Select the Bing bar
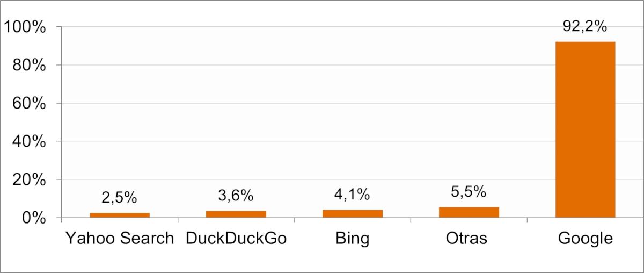Image resolution: width=644 pixels, height=273 pixels. 353,213
